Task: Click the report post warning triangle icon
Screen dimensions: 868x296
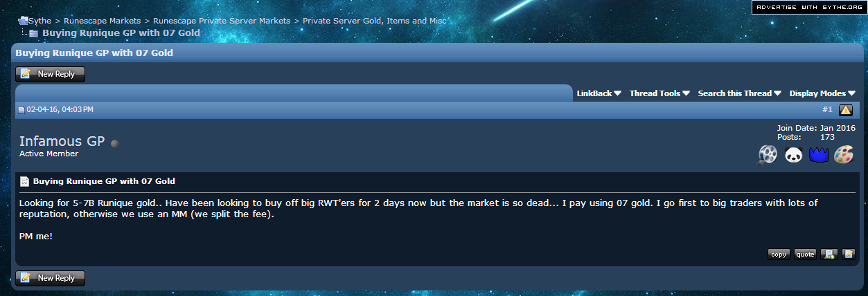Action: 845,110
